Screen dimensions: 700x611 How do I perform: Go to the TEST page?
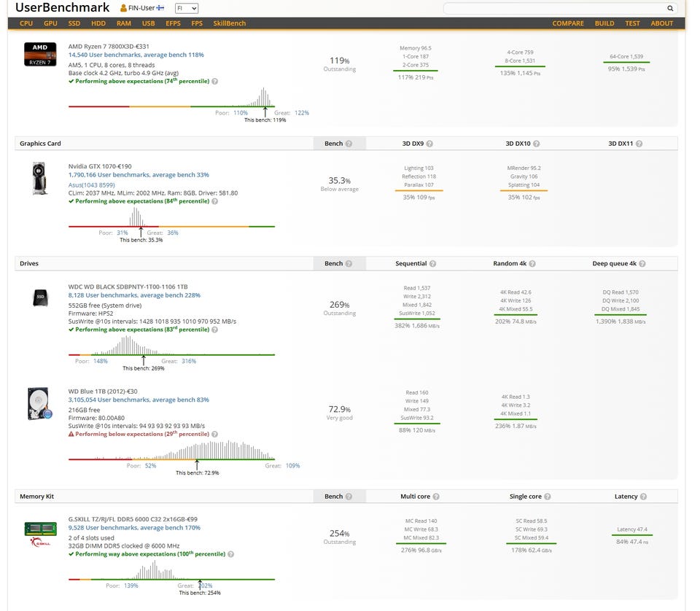point(632,23)
